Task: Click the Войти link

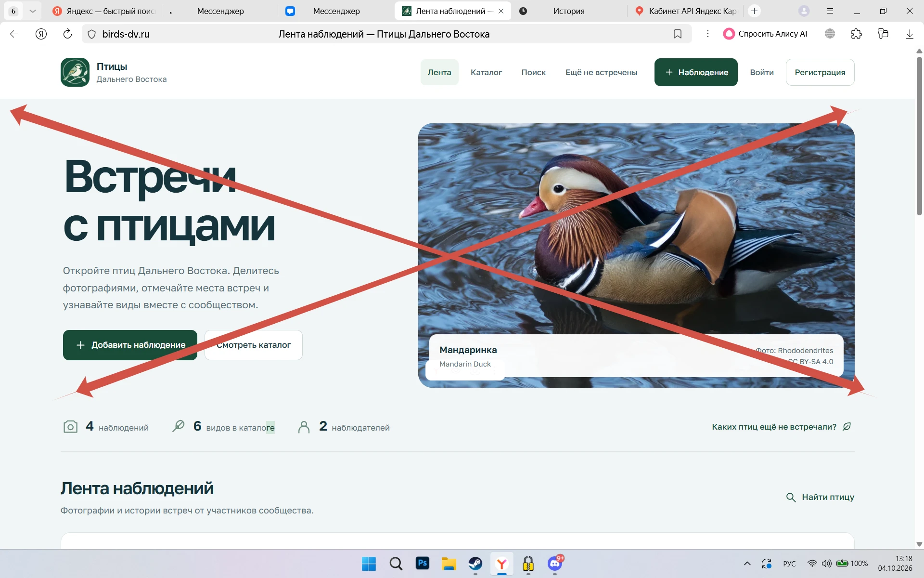Action: click(762, 72)
